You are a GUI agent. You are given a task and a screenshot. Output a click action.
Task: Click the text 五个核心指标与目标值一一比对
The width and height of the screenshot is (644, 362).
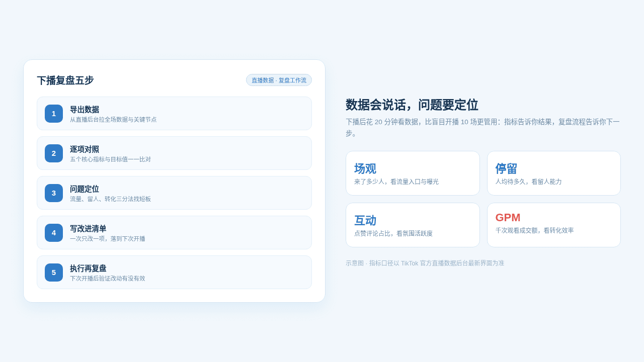click(x=110, y=159)
